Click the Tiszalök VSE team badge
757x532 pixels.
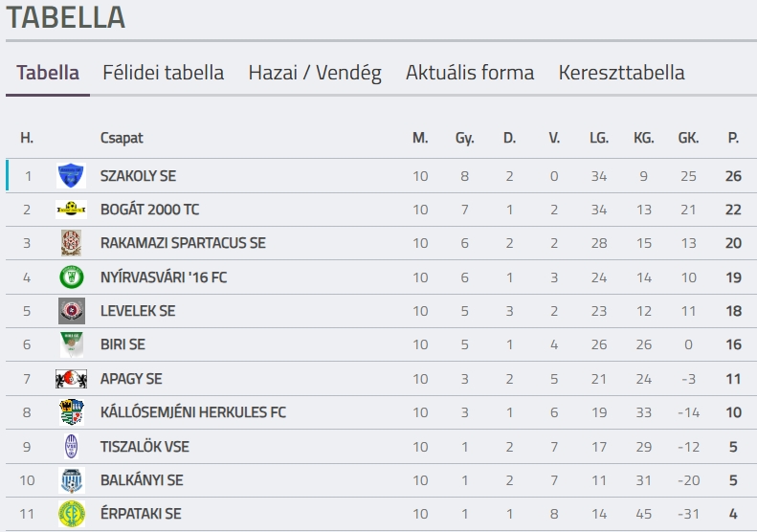[71, 446]
